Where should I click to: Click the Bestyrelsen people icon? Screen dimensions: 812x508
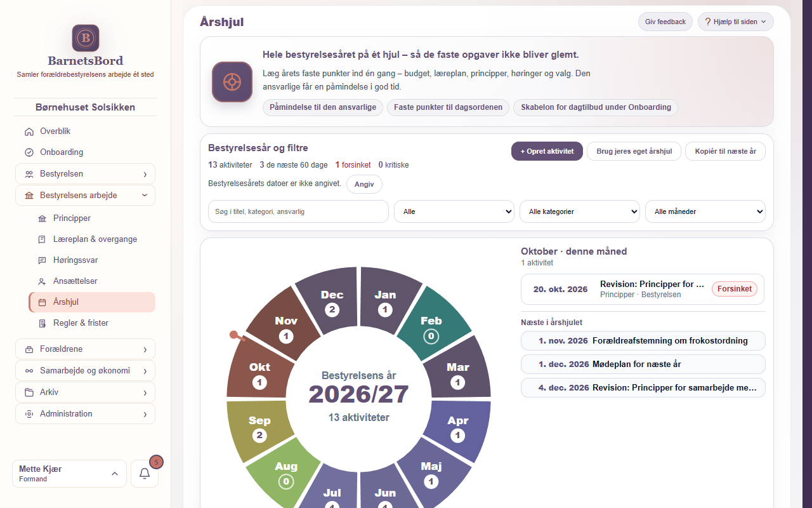pos(29,174)
